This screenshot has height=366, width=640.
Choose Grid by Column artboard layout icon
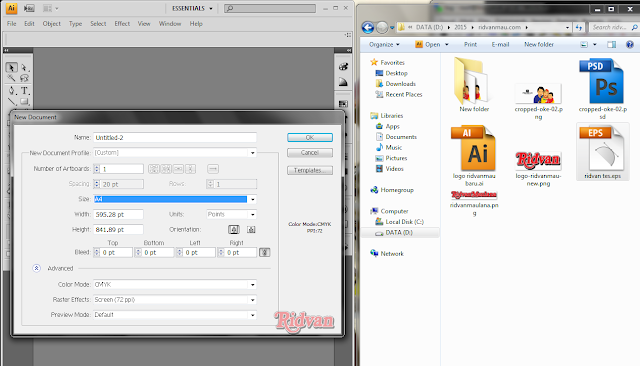pyautogui.click(x=166, y=169)
